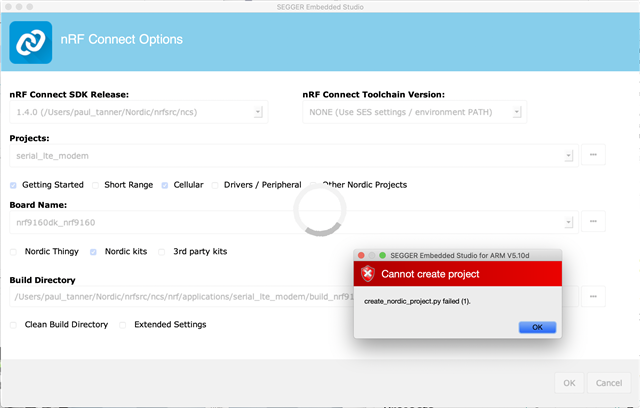Open nRF Connect SDK Release dropdown
640x408 pixels.
coord(139,112)
